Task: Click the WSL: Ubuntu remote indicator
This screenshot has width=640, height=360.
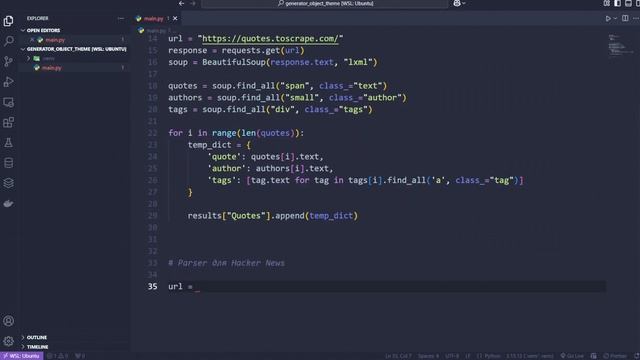Action: [x=21, y=356]
